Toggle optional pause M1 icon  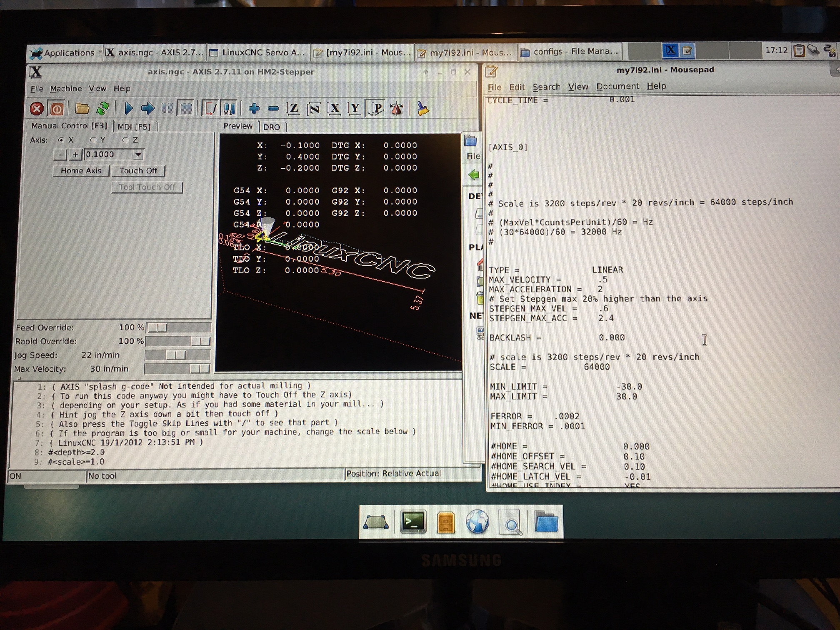(230, 109)
